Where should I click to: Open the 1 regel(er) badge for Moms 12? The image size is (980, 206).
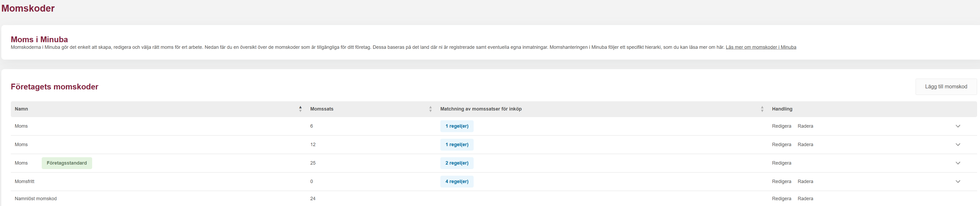(456, 145)
